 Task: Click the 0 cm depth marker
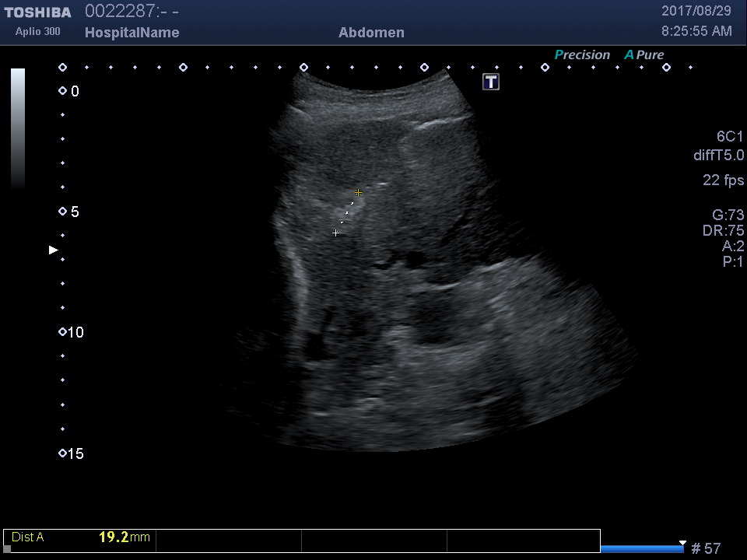tap(62, 91)
